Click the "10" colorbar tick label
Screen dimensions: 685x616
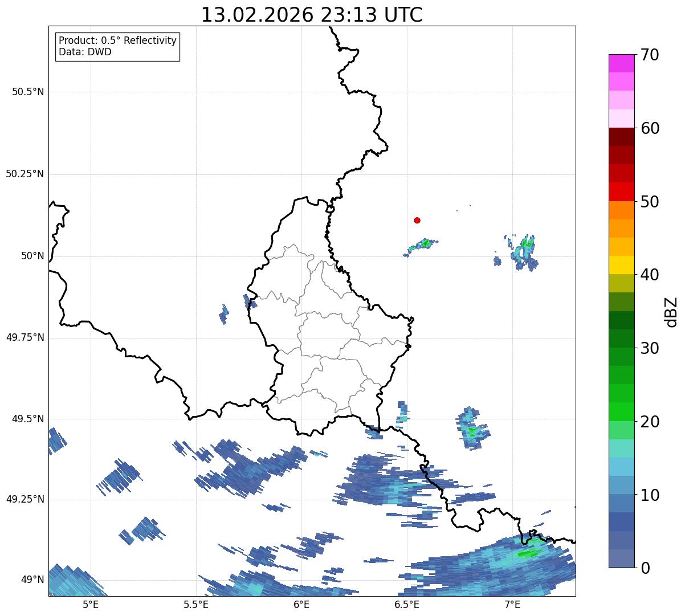tap(650, 495)
